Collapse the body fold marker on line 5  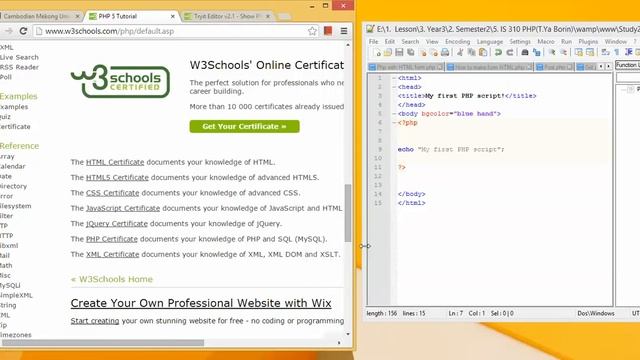(394, 114)
